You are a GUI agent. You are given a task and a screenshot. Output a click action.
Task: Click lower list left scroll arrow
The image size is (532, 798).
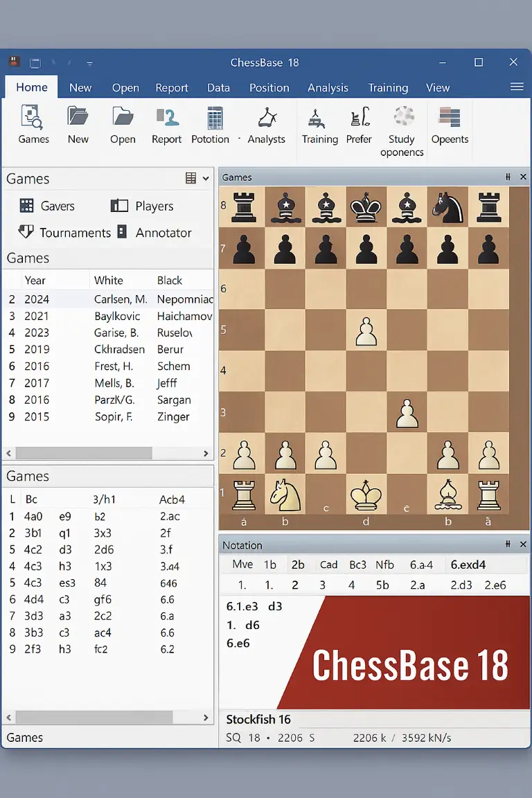coord(8,718)
